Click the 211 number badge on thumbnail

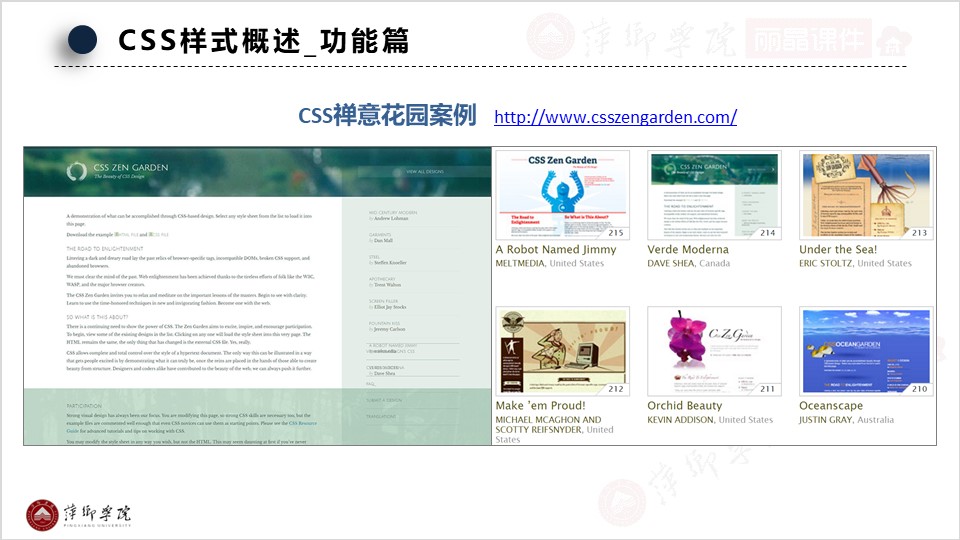768,389
